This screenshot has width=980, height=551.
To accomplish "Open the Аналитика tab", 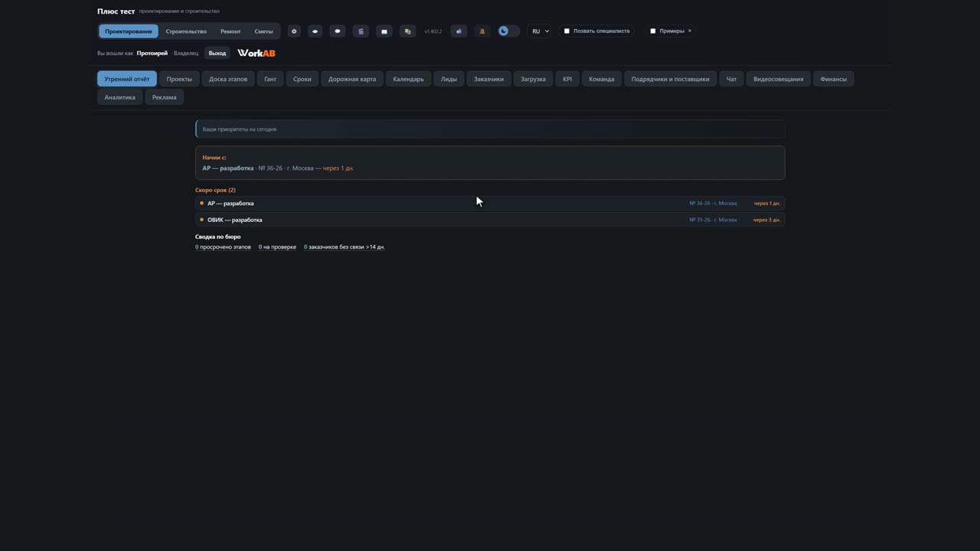I will [x=120, y=97].
